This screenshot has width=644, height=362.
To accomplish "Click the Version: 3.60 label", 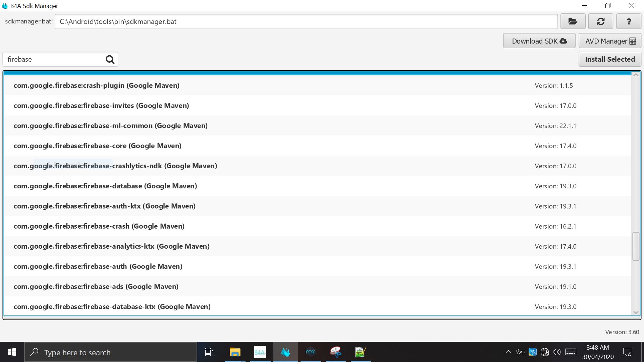I will click(622, 332).
